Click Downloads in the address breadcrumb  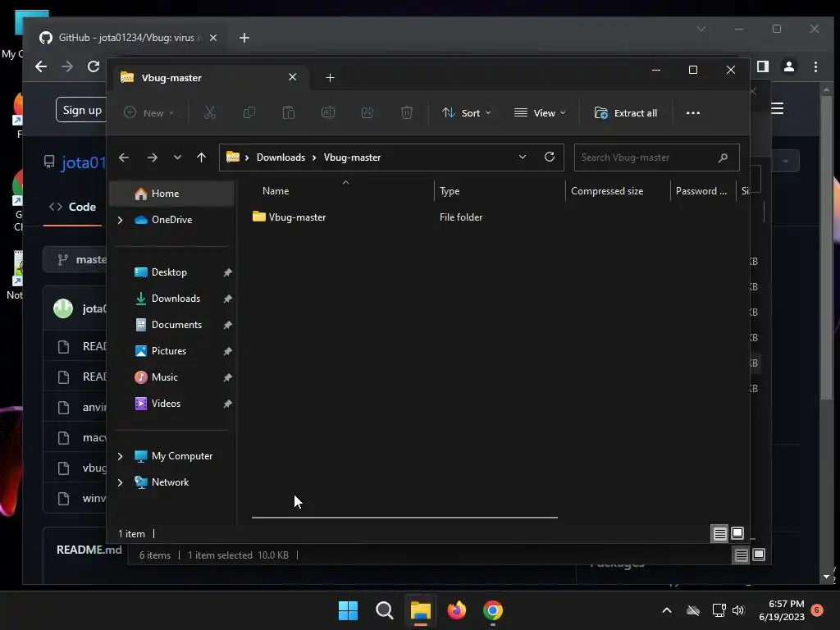[x=281, y=157]
